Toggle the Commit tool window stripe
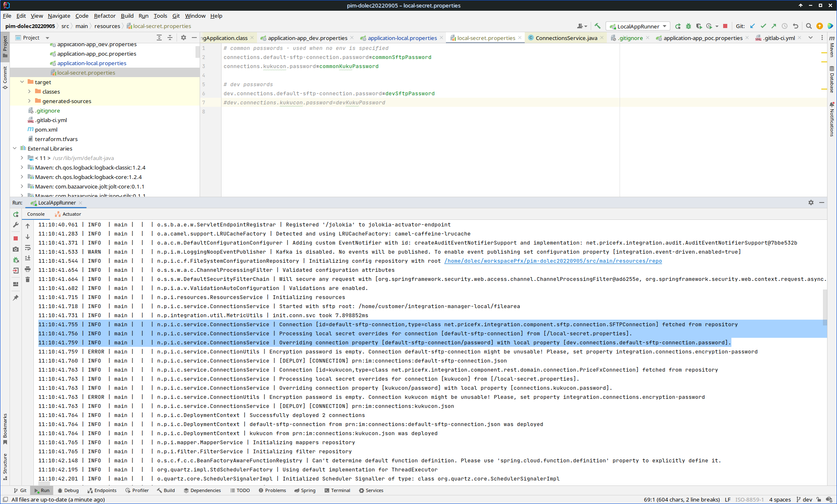 (5, 78)
